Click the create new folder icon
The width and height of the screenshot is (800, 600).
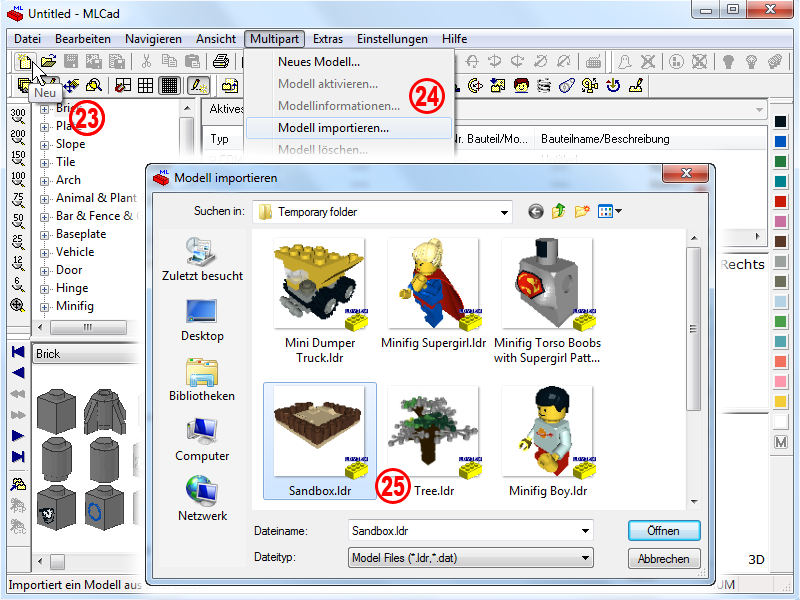coord(582,211)
